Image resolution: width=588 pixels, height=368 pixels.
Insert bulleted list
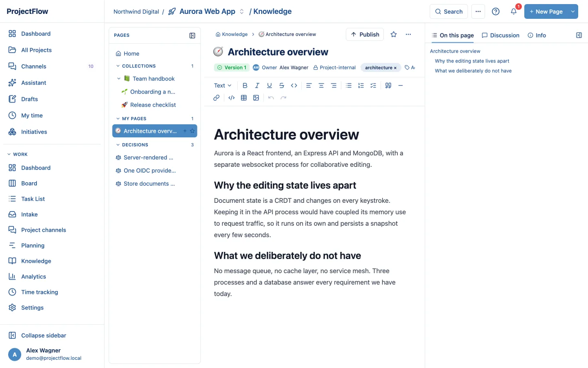349,85
